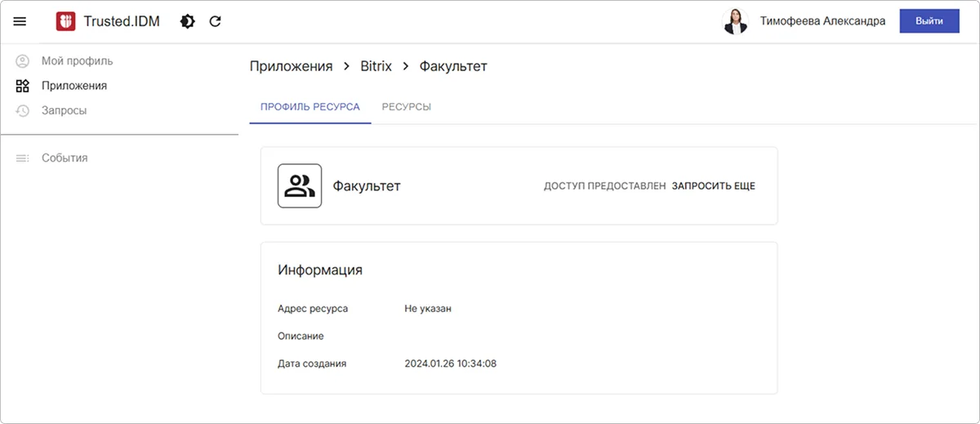Screen dimensions: 980x424
Task: Navigate to Приложения breadcrumb link
Action: pyautogui.click(x=291, y=67)
